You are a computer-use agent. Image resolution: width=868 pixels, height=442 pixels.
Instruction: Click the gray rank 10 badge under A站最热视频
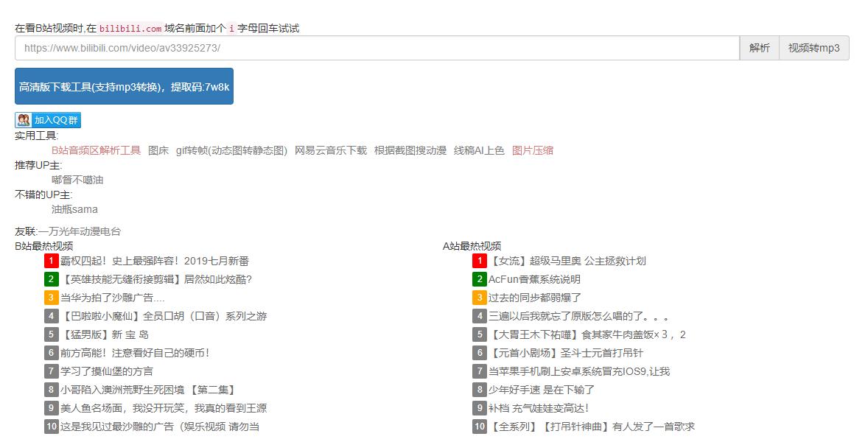point(480,427)
